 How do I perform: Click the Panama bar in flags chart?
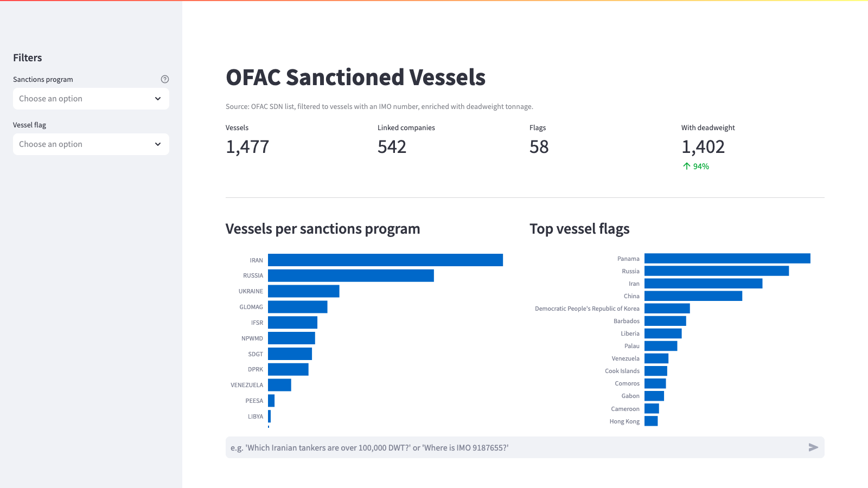pos(727,259)
